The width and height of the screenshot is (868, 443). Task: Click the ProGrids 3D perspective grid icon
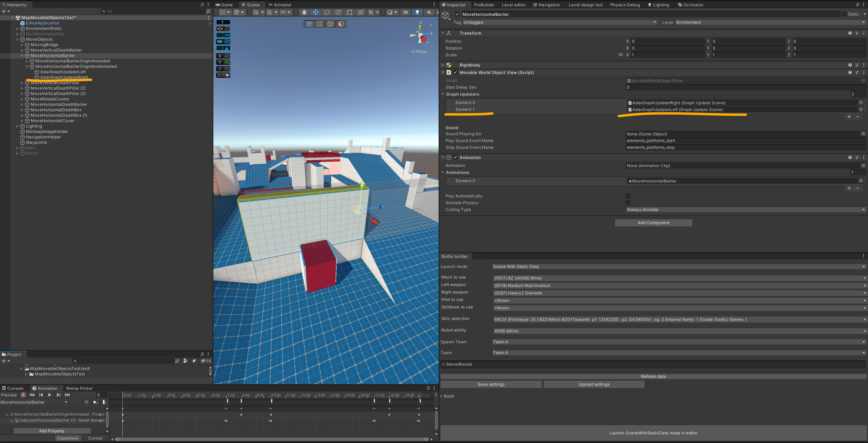click(x=223, y=75)
